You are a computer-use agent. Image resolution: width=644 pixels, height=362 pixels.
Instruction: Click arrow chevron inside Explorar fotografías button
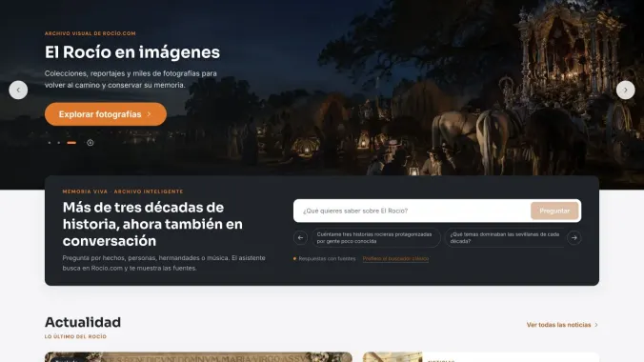click(149, 114)
